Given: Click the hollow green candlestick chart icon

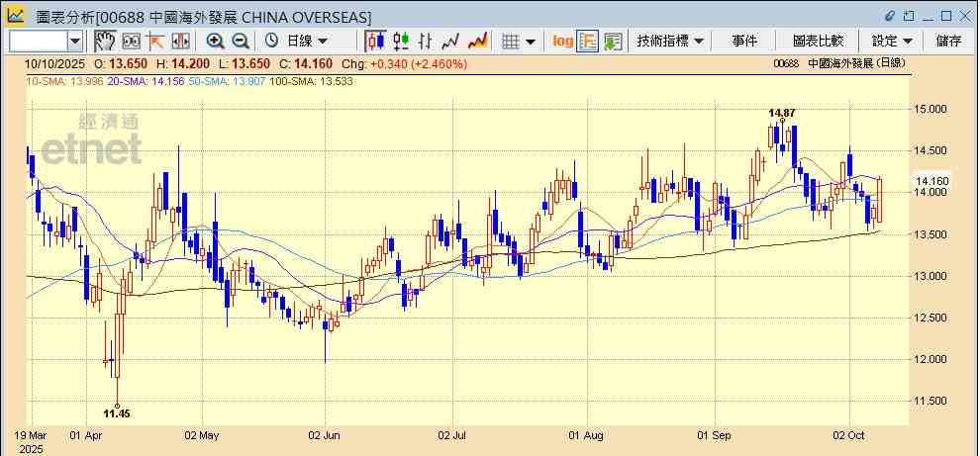Looking at the screenshot, I should [401, 41].
